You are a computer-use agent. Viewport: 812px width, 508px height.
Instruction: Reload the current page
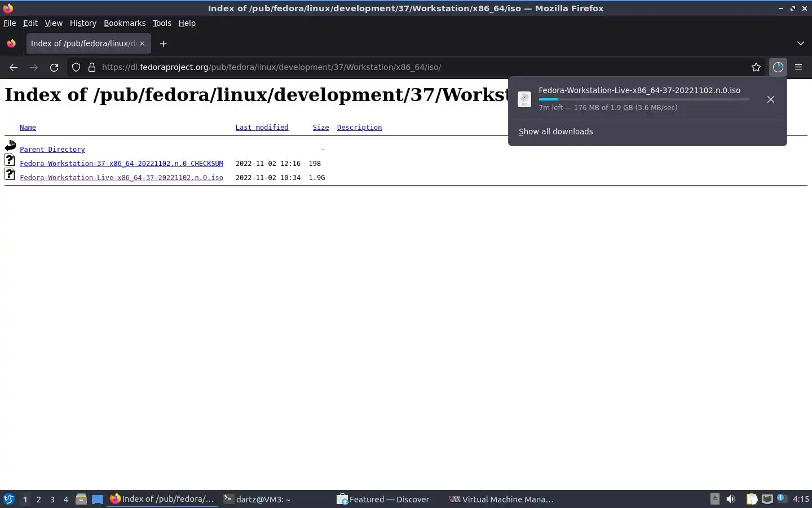tap(54, 67)
